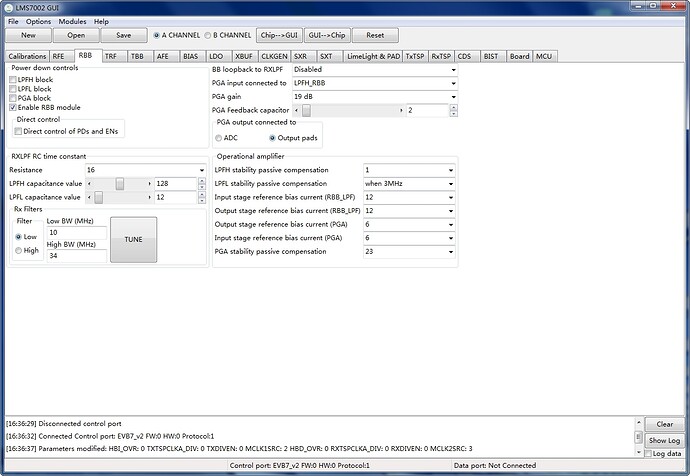Switch to the CLKGEN tab
This screenshot has width=690, height=476.
point(274,56)
